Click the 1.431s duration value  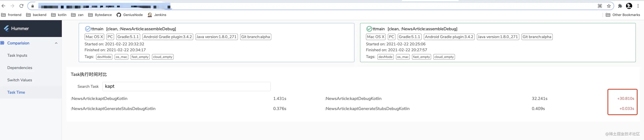[280, 99]
